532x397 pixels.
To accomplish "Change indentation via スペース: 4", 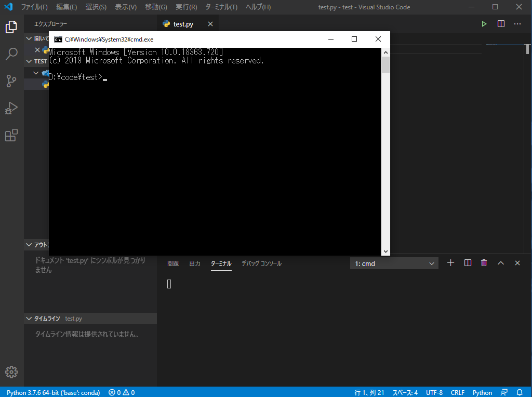I will [405, 392].
